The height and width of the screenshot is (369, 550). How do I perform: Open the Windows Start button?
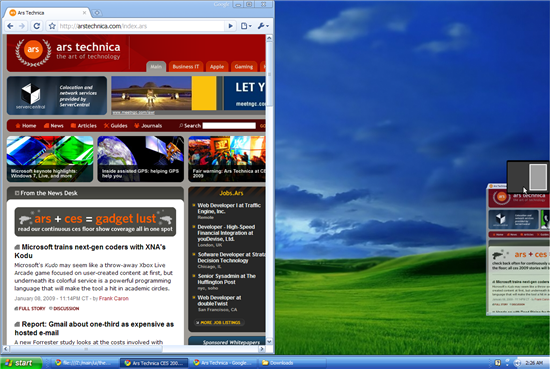(x=21, y=363)
